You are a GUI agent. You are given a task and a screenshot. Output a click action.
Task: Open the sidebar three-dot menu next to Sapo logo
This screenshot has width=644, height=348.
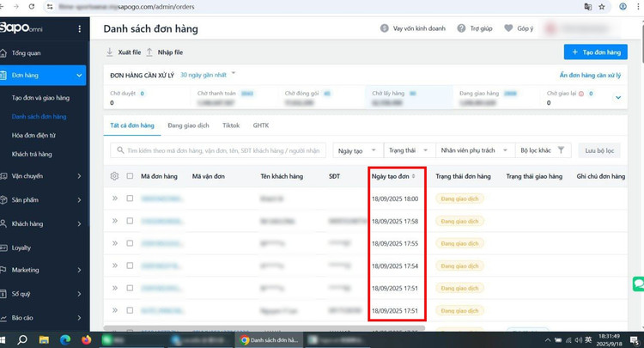point(80,28)
